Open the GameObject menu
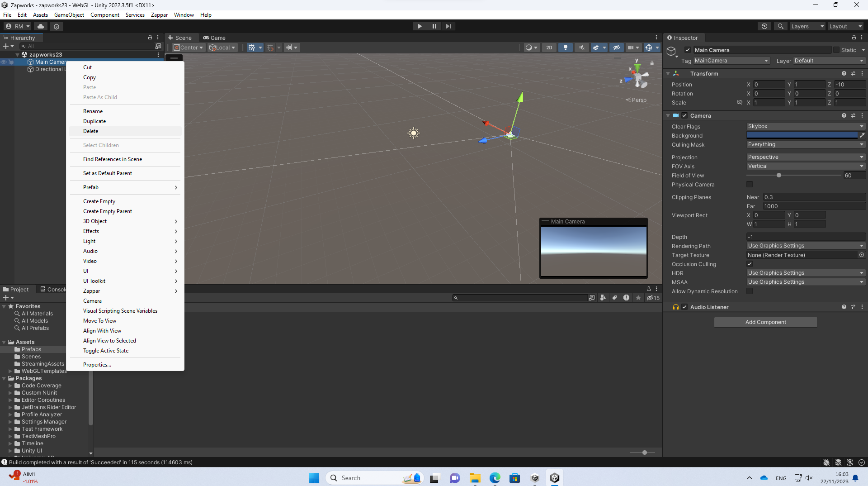This screenshot has height=486, width=868. click(x=69, y=14)
